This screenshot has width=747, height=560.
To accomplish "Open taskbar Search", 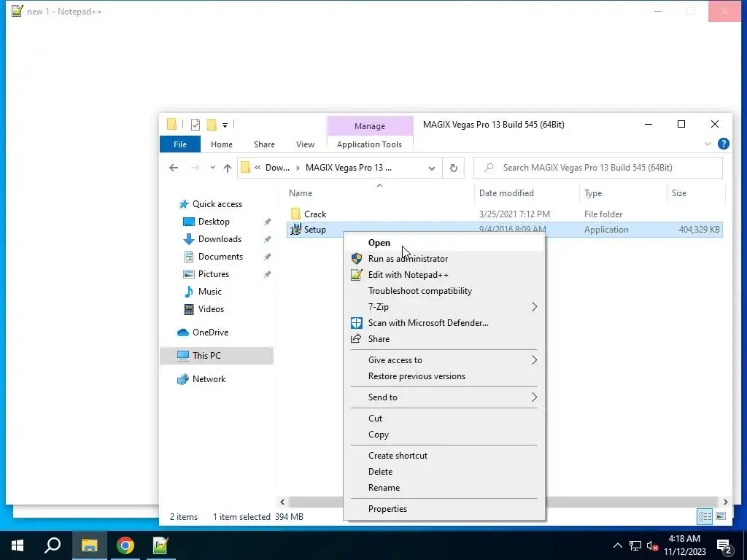I will tap(53, 545).
